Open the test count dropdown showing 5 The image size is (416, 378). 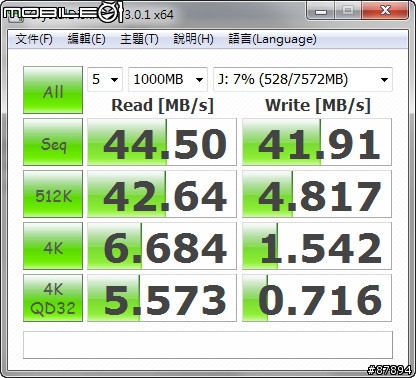point(105,79)
